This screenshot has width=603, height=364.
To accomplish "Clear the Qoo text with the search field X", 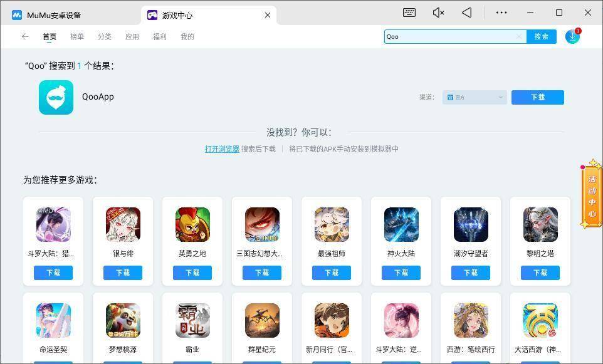I will tap(519, 36).
